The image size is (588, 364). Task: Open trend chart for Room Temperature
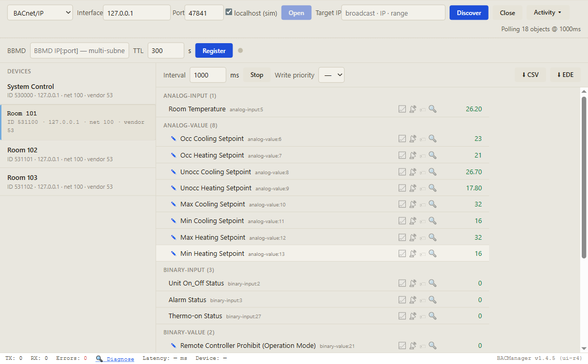point(402,109)
